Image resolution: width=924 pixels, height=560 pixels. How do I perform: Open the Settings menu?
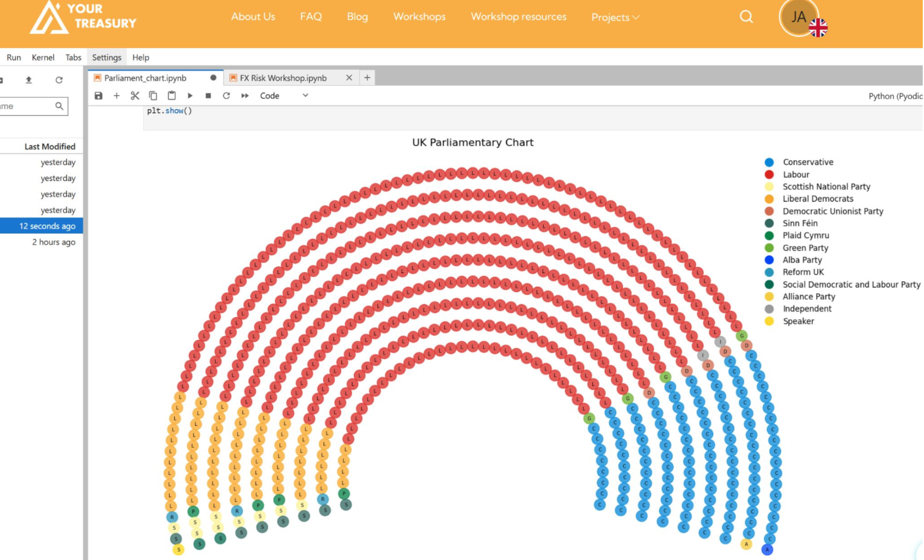click(x=106, y=57)
